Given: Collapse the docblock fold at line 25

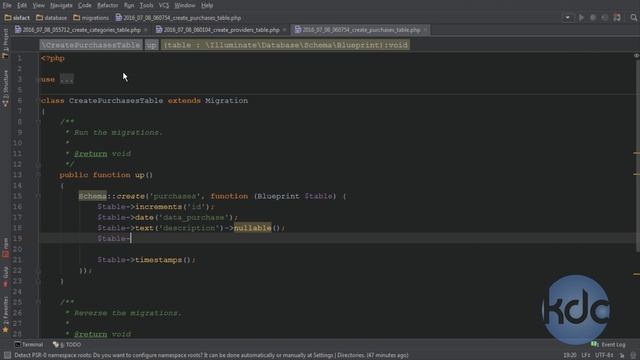Looking at the screenshot, I should point(38,302).
